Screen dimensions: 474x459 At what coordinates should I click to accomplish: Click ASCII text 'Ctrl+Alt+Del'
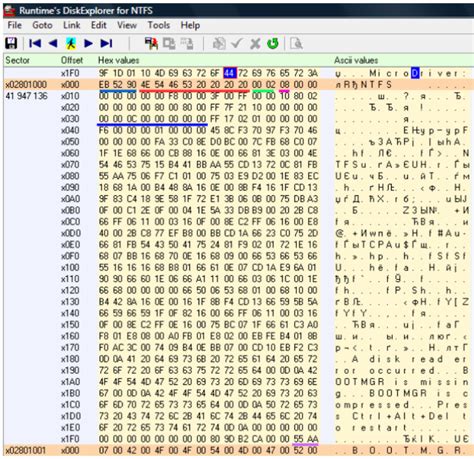pos(401,416)
